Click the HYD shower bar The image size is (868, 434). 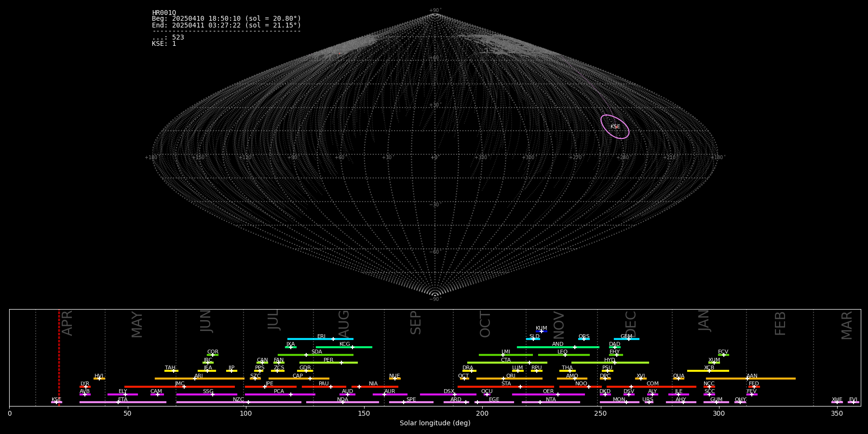610,363
